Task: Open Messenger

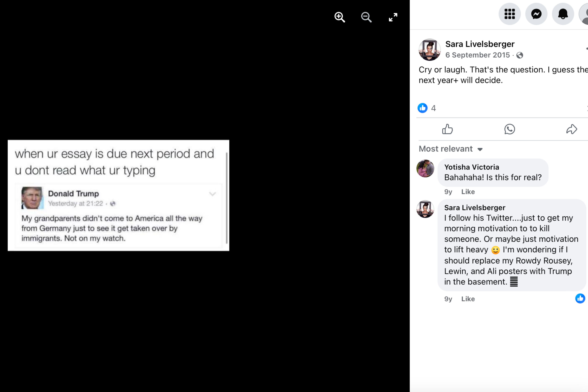Action: 536,14
